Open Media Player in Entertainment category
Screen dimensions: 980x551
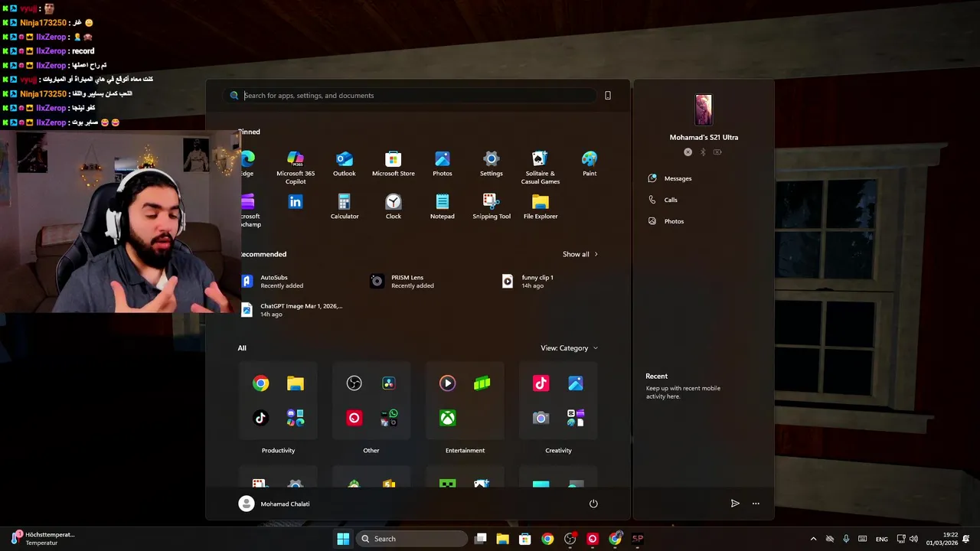coord(448,383)
